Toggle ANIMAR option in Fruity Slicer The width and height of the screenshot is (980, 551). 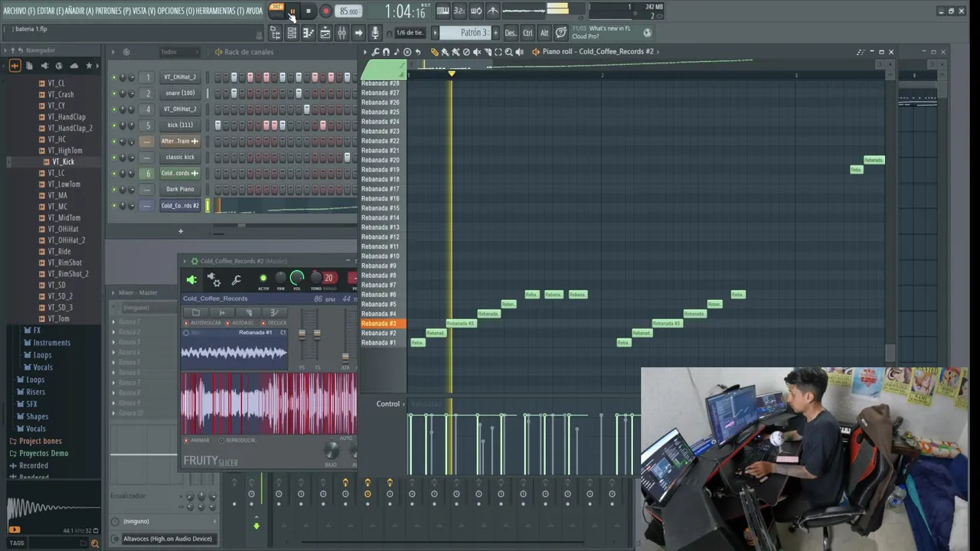pos(186,441)
